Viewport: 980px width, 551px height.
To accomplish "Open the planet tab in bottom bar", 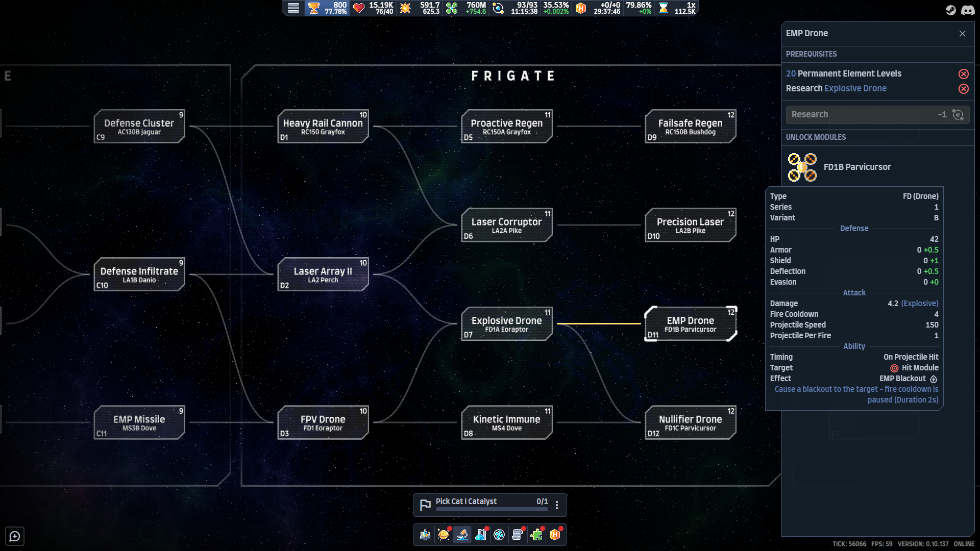I will [x=443, y=535].
